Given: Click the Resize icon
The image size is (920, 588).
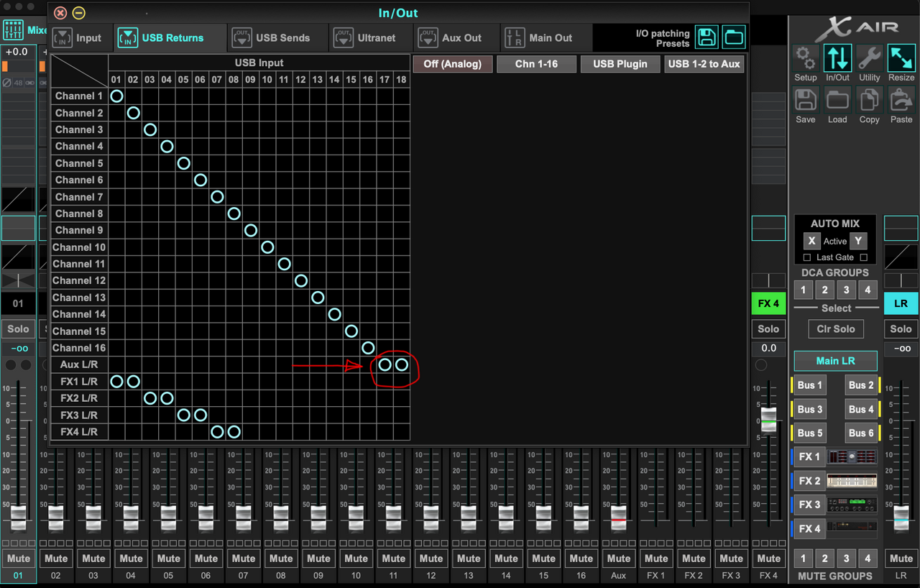Looking at the screenshot, I should click(901, 59).
